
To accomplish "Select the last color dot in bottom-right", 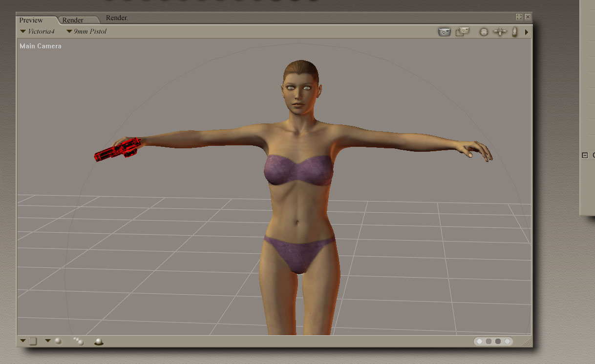I will click(x=508, y=342).
